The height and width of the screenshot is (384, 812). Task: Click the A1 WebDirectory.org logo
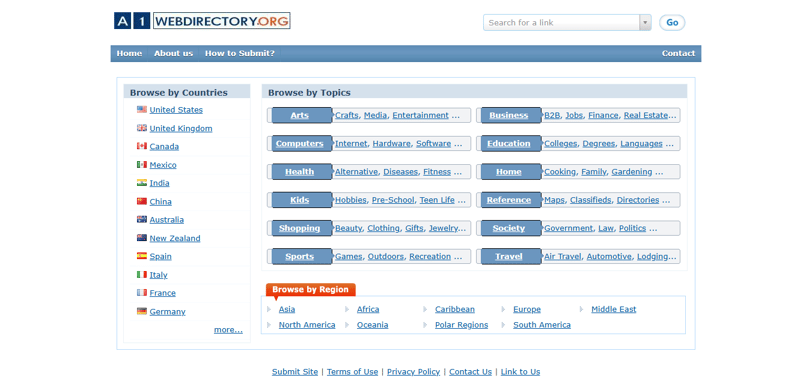202,21
